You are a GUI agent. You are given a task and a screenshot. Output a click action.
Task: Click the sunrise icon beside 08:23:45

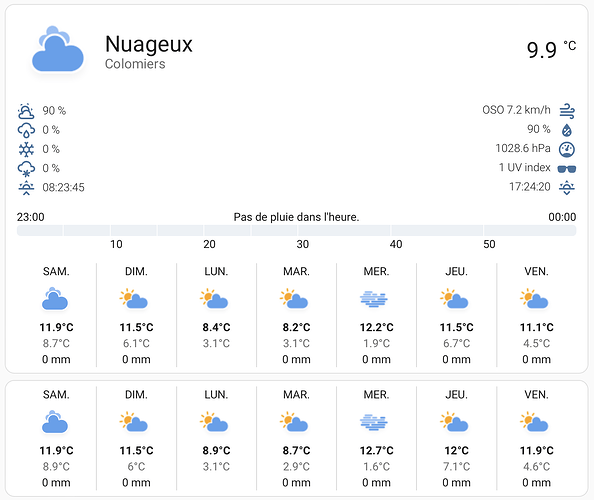coord(26,188)
